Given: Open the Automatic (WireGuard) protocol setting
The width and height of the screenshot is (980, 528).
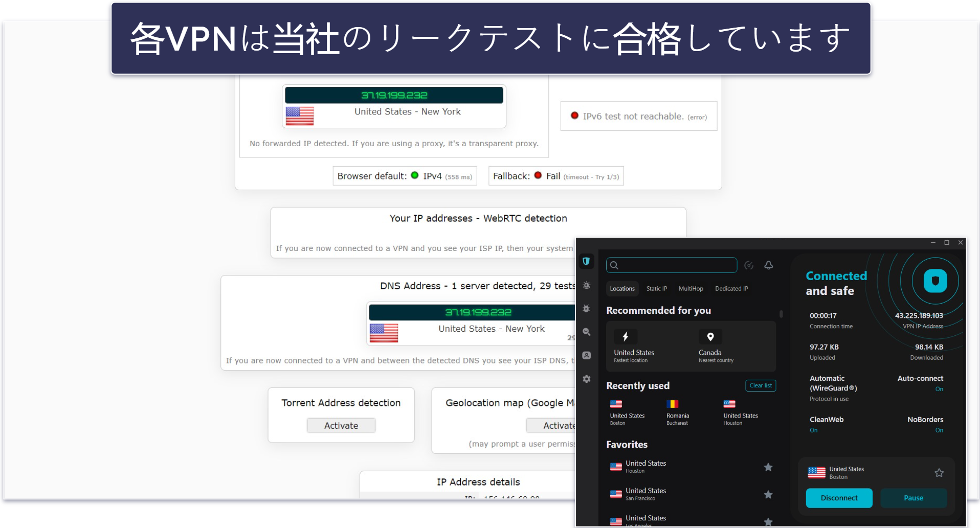Looking at the screenshot, I should (833, 388).
